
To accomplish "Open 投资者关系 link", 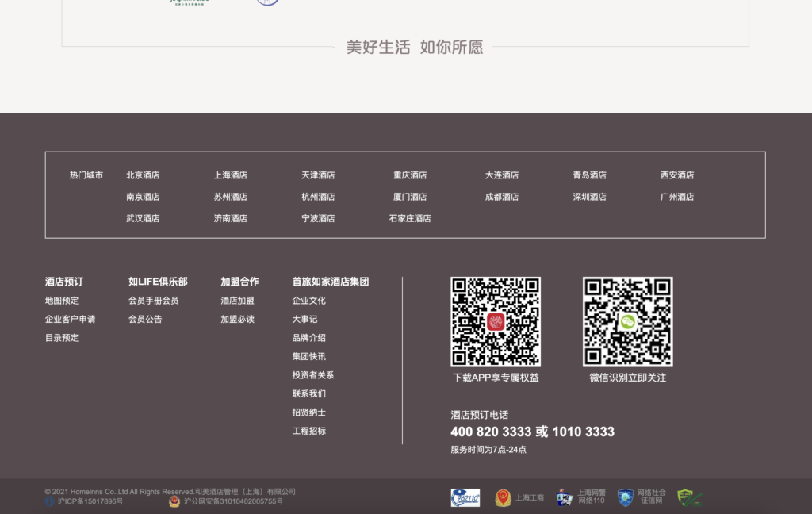I will (312, 375).
